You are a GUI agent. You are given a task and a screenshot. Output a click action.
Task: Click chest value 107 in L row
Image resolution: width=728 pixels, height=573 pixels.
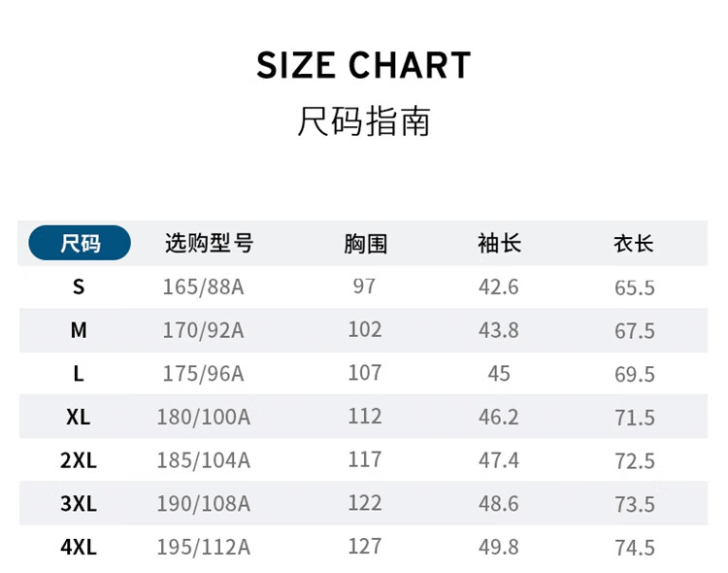pos(365,373)
